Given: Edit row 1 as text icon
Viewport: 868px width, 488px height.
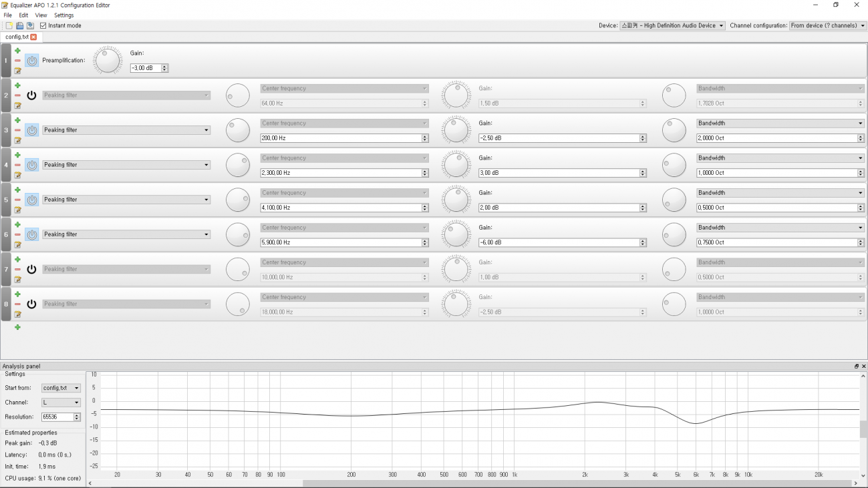Looking at the screenshot, I should pyautogui.click(x=17, y=70).
